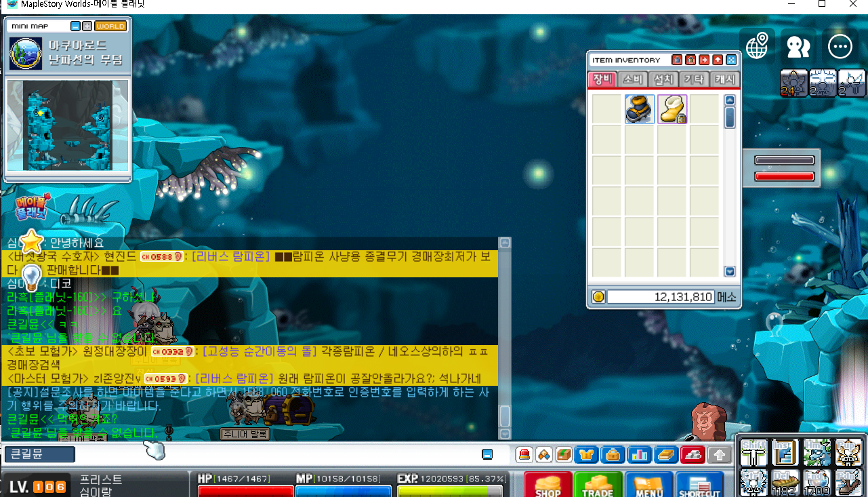Click the inventory scrollbar thumb
Viewport: 868px width, 497px height.
730,117
